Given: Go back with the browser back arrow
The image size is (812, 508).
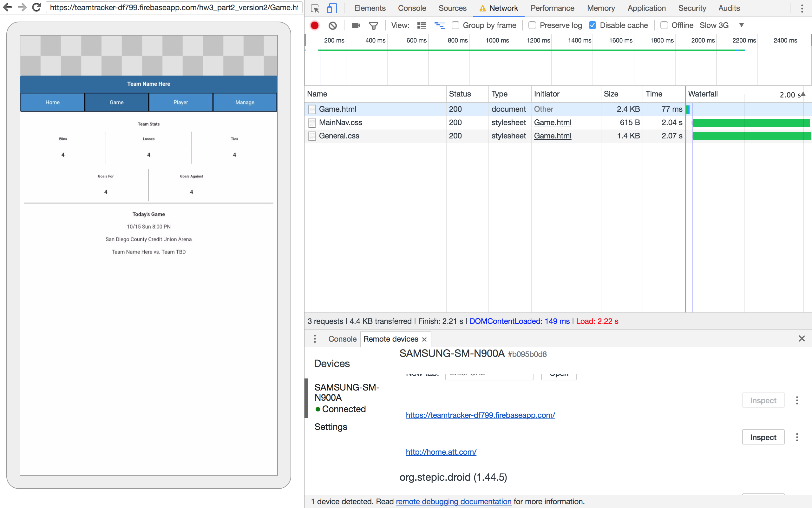Looking at the screenshot, I should 7,7.
